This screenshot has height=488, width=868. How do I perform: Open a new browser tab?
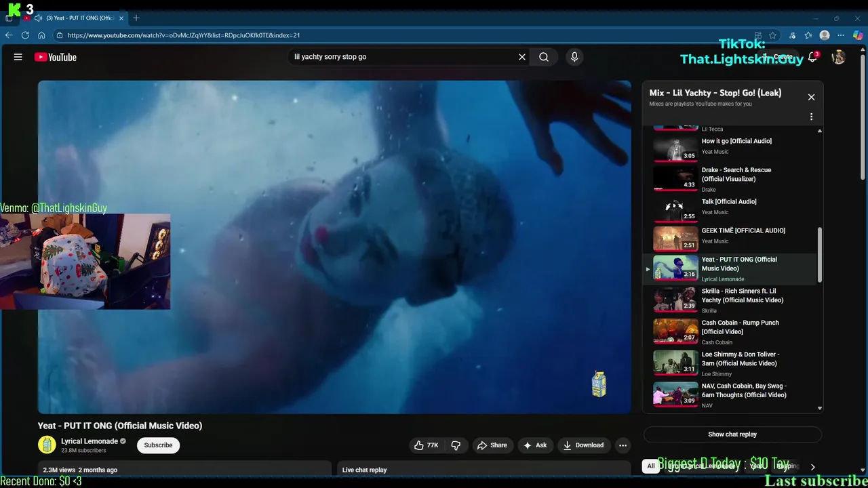[x=136, y=18]
